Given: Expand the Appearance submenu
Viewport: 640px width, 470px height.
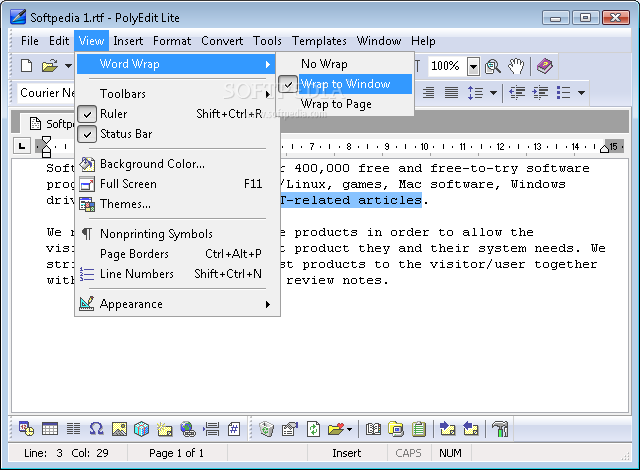Looking at the screenshot, I should 175,304.
